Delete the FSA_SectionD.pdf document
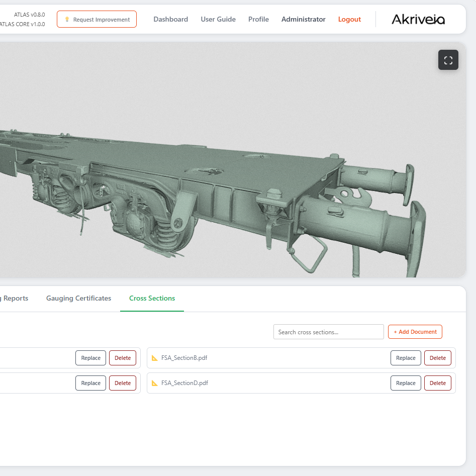The height and width of the screenshot is (476, 476). 437,383
